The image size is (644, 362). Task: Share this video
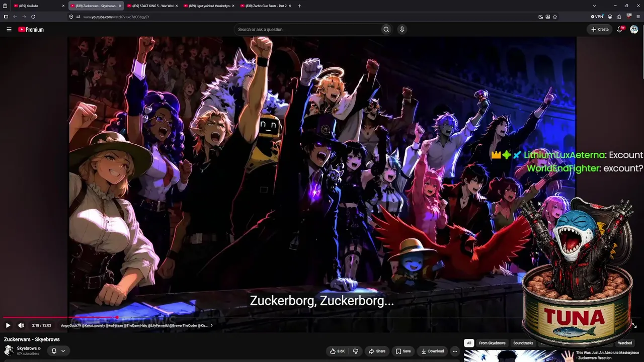pyautogui.click(x=377, y=351)
